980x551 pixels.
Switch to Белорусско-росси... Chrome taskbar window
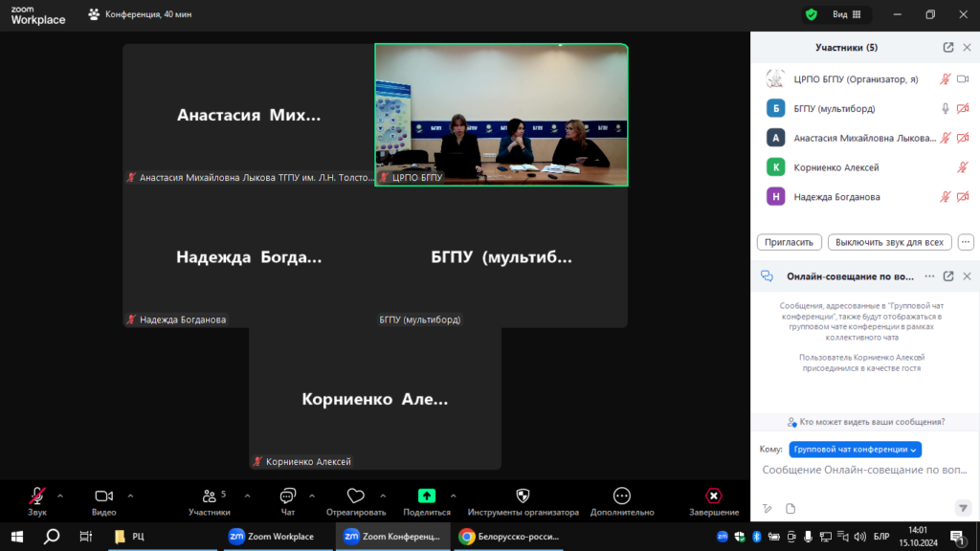[508, 537]
